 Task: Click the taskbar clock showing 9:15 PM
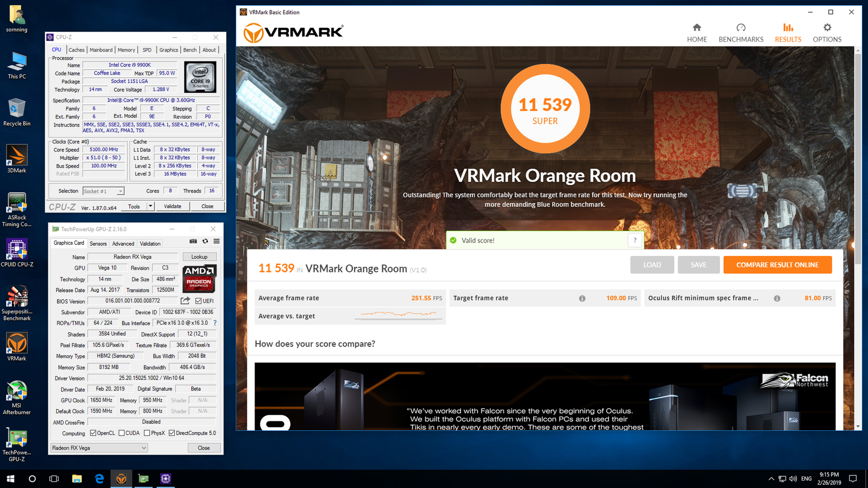(x=829, y=479)
